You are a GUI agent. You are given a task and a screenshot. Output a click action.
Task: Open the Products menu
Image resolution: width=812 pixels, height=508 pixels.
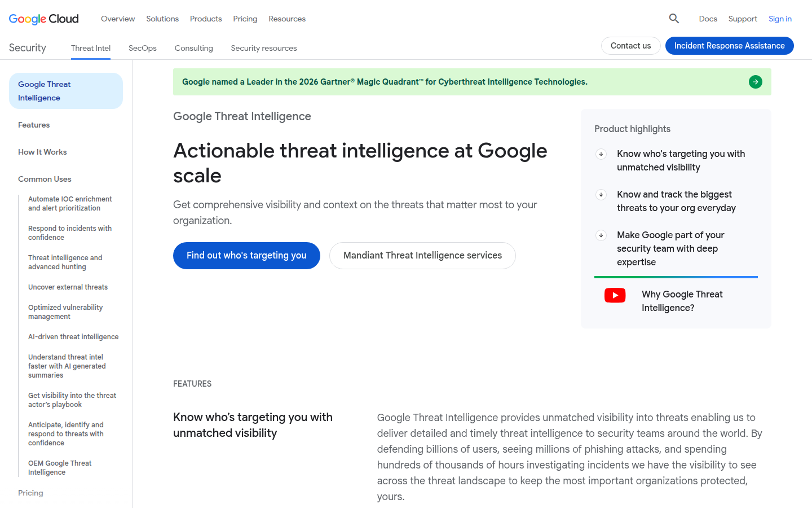point(206,19)
